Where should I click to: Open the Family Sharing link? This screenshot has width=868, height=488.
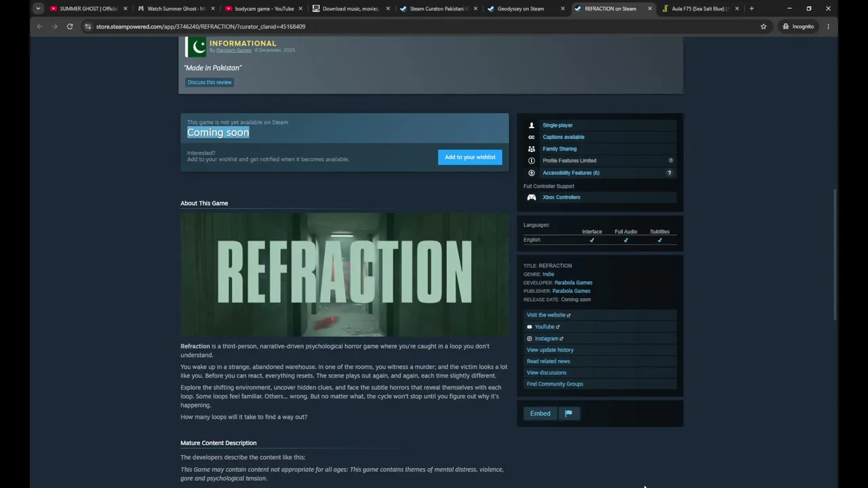[x=559, y=149]
